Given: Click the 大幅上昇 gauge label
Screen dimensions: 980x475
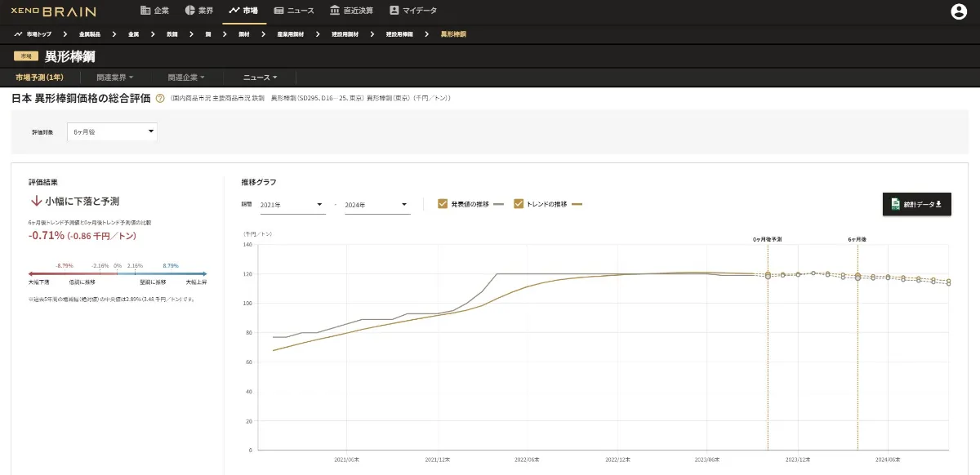Looking at the screenshot, I should click(x=196, y=282).
